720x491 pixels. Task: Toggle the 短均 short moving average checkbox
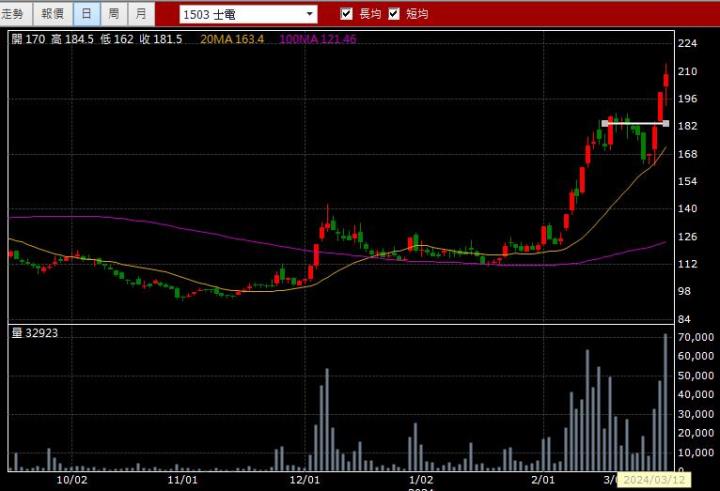(x=394, y=14)
